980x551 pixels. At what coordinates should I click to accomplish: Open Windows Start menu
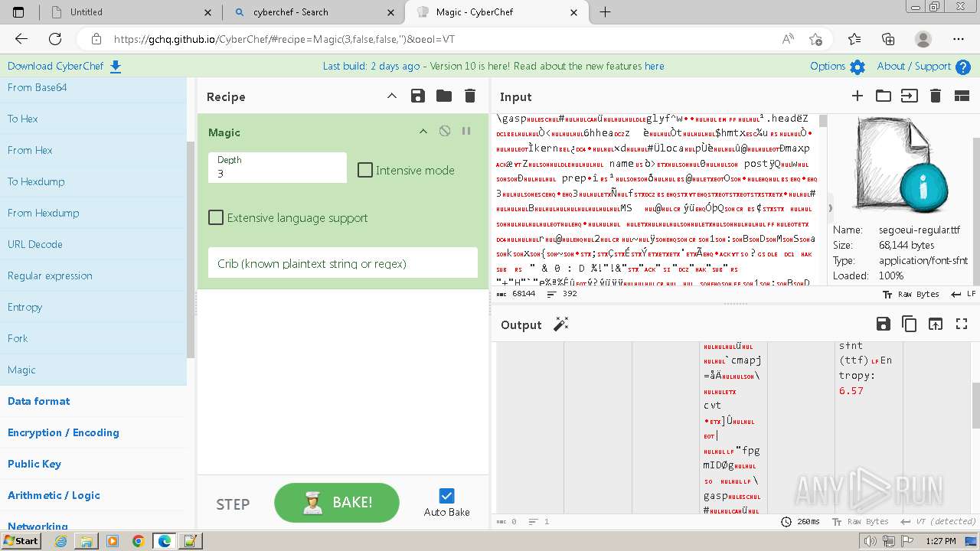click(21, 540)
